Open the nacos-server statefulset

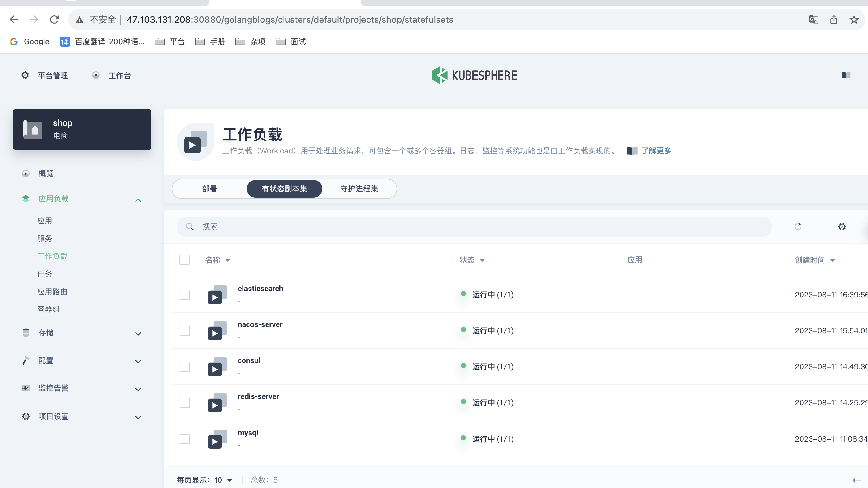coord(260,324)
